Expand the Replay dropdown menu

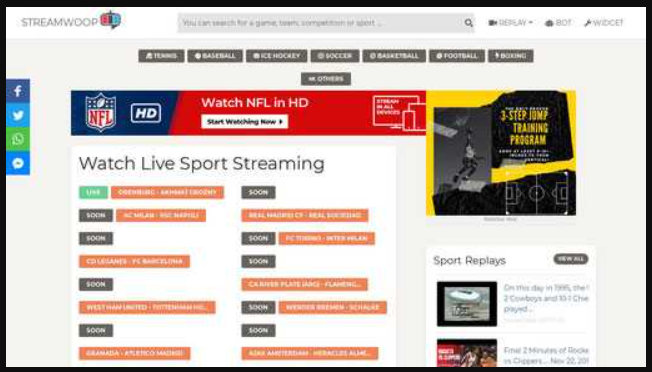511,23
